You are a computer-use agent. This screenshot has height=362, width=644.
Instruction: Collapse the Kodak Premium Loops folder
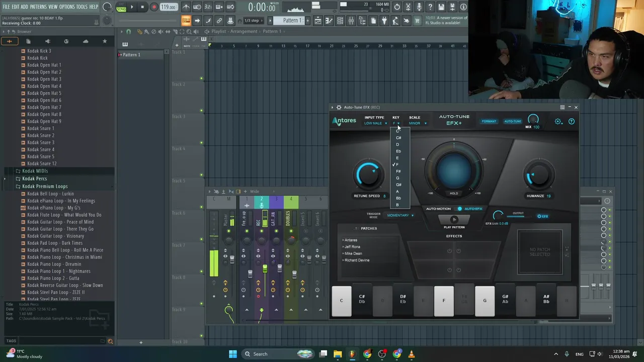[44, 186]
